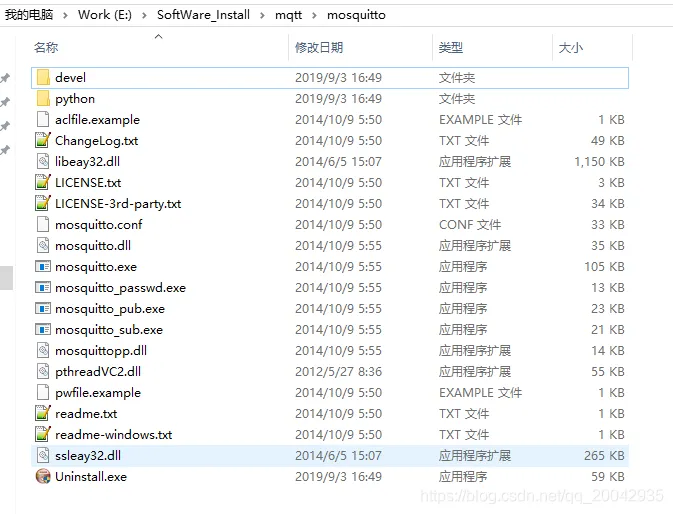Click the 1,150 KB size value

tap(599, 162)
